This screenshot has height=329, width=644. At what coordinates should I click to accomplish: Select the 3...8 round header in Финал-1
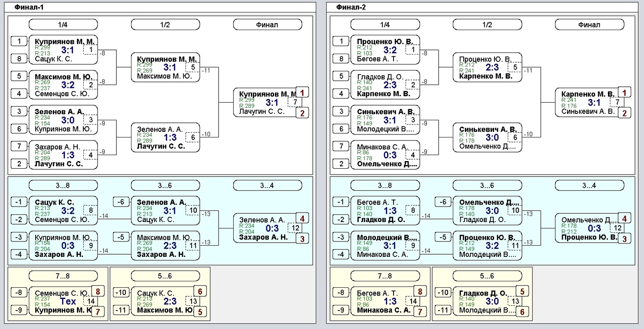point(63,186)
